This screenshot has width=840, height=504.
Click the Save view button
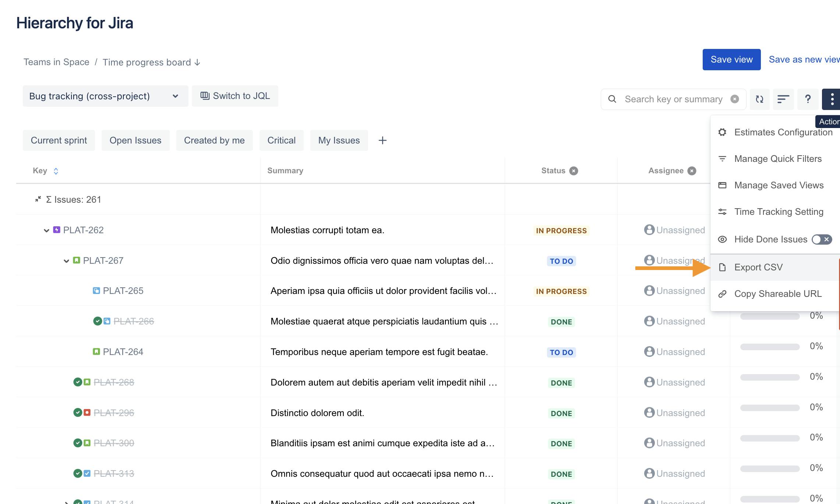click(731, 60)
